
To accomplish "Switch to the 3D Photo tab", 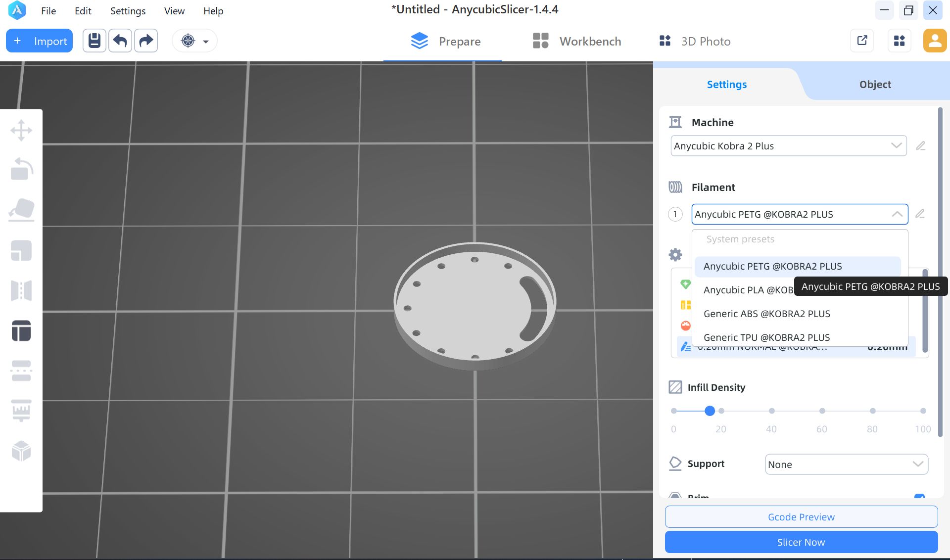I will tap(695, 41).
